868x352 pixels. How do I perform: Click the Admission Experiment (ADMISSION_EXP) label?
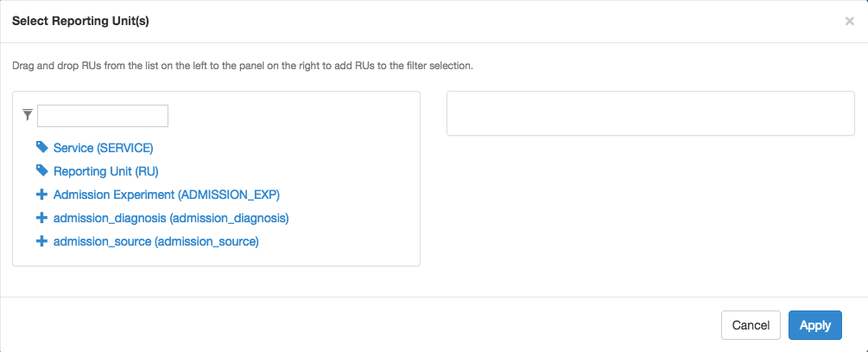point(167,195)
